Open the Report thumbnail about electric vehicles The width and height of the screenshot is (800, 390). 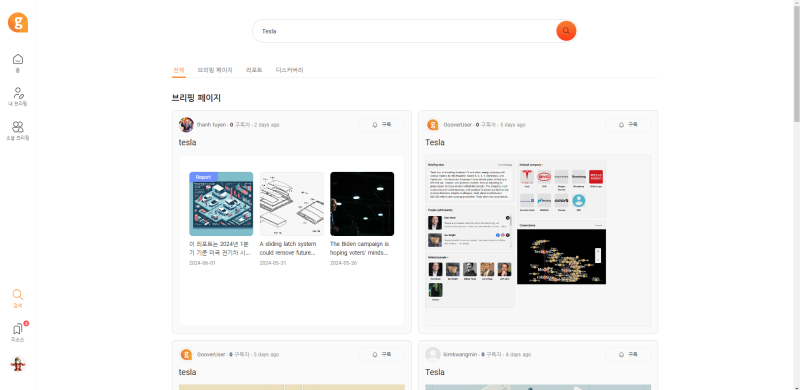pos(221,204)
